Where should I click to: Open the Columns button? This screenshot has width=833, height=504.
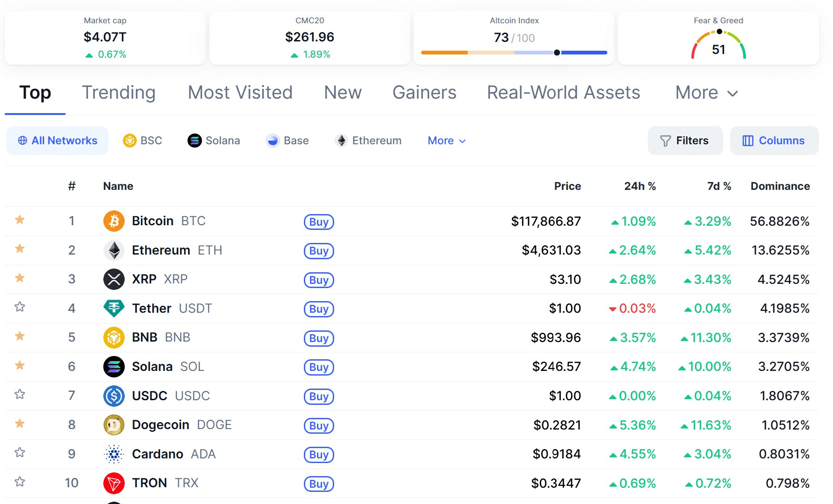coord(774,141)
